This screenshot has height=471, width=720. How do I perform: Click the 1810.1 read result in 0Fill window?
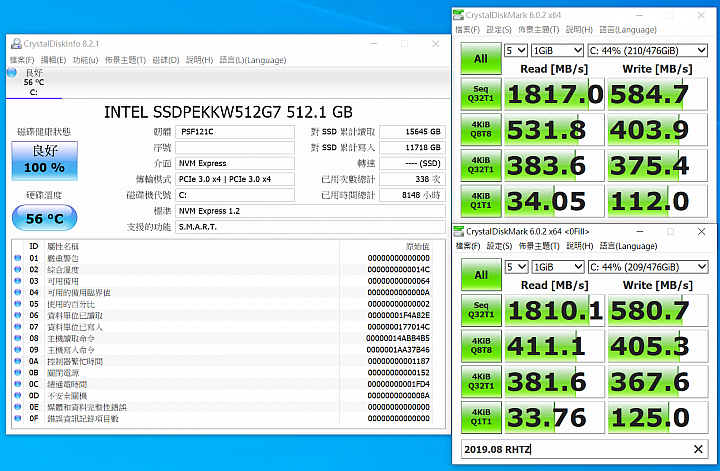555,310
